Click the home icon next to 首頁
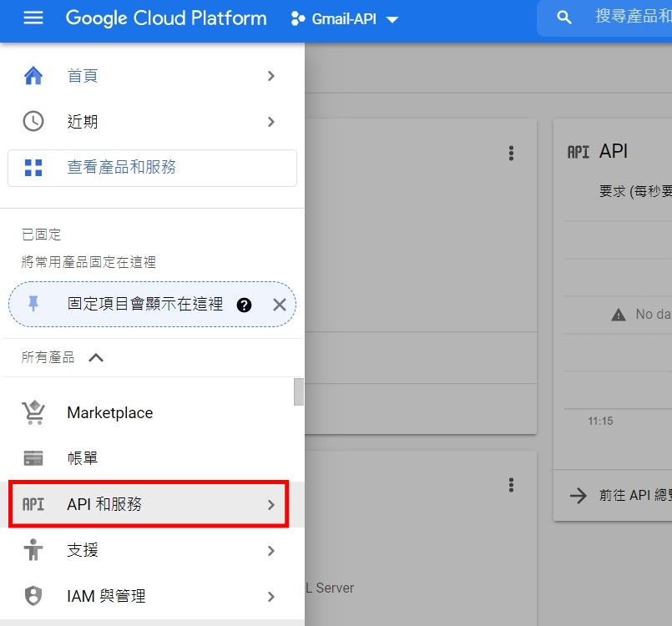The width and height of the screenshot is (672, 626). click(33, 76)
